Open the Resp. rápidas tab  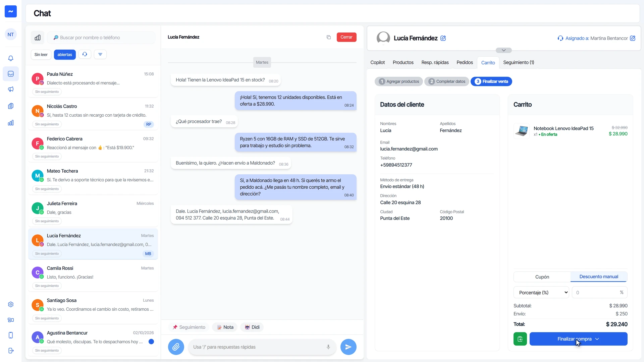435,63
